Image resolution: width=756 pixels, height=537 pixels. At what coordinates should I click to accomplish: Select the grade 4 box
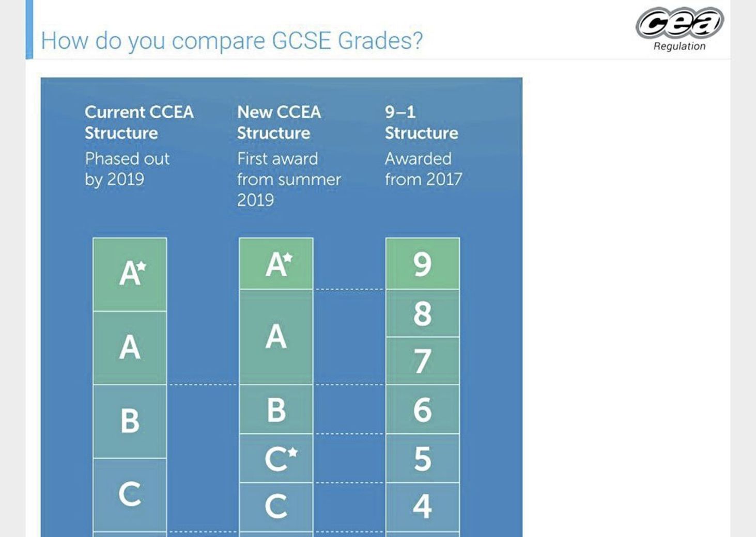click(422, 507)
